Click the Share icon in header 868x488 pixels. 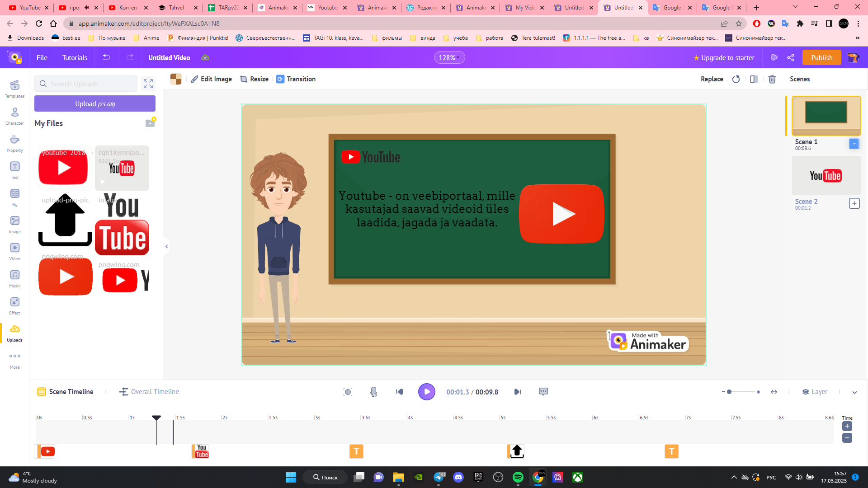[x=791, y=57]
